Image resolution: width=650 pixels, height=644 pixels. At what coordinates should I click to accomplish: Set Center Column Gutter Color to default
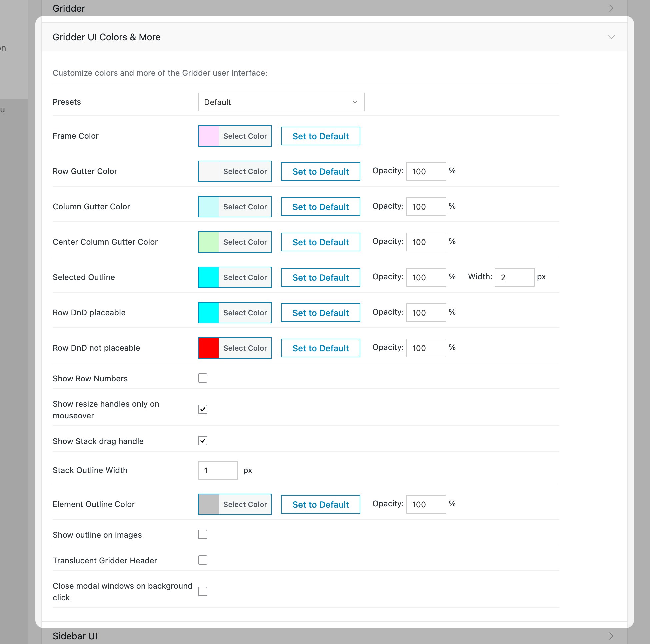pyautogui.click(x=321, y=242)
